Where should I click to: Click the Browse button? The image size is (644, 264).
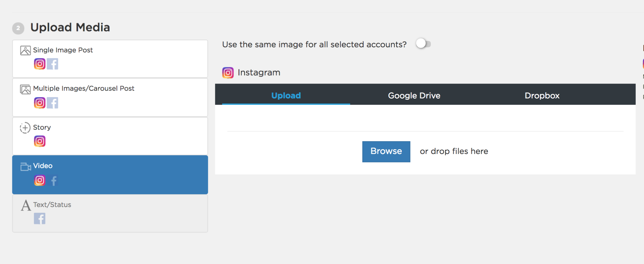tap(386, 151)
